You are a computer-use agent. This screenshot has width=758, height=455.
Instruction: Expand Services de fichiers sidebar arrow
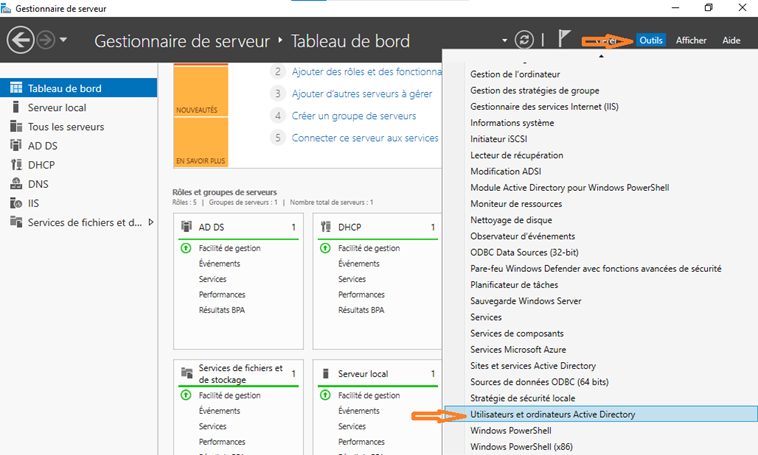pyautogui.click(x=151, y=222)
